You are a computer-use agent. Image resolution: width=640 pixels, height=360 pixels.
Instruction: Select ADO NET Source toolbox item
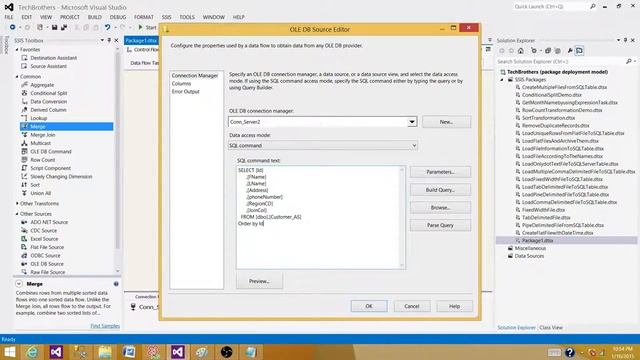pyautogui.click(x=49, y=222)
